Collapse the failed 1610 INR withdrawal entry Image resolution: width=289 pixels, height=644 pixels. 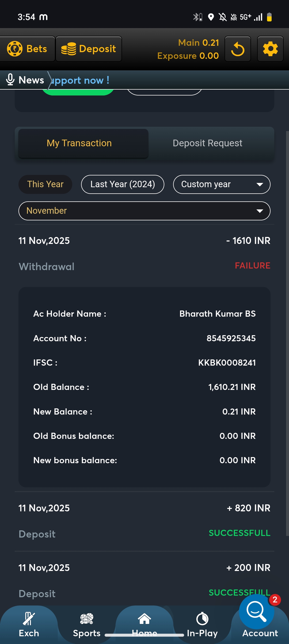click(x=144, y=253)
